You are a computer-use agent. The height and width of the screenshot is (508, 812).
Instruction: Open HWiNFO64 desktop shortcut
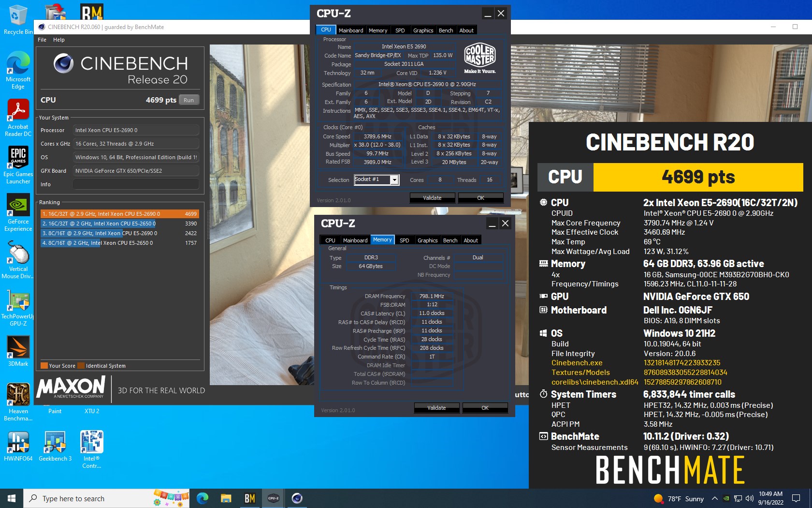tap(18, 446)
